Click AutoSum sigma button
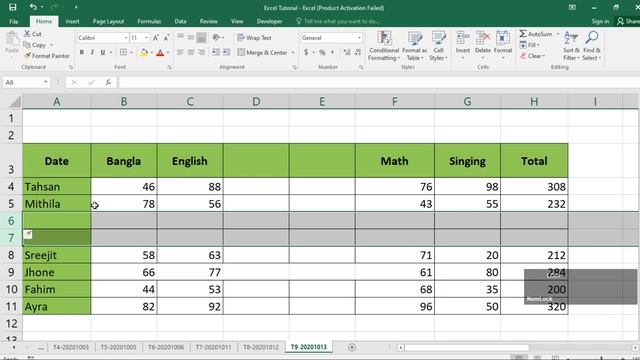The height and width of the screenshot is (360, 640). (x=536, y=34)
